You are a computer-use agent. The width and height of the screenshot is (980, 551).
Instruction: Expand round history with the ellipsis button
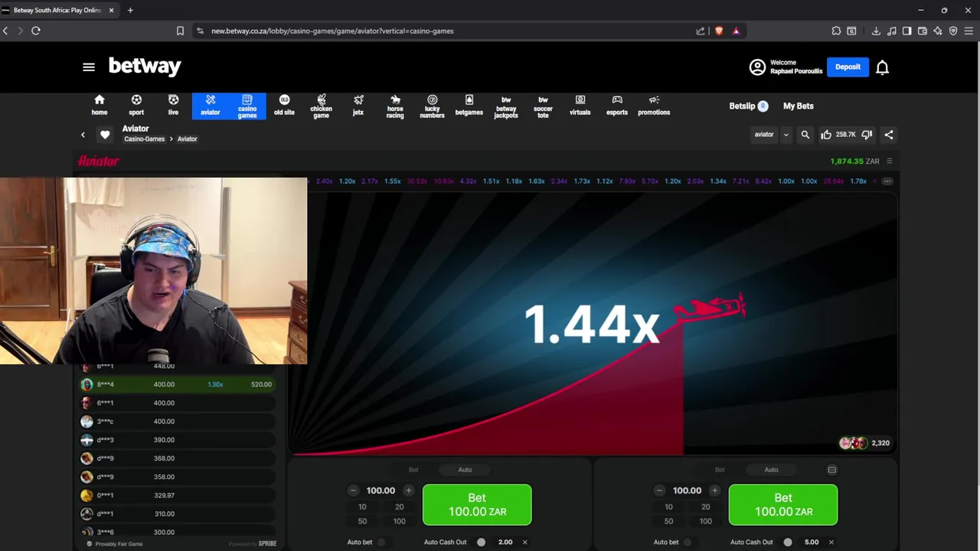(x=887, y=181)
